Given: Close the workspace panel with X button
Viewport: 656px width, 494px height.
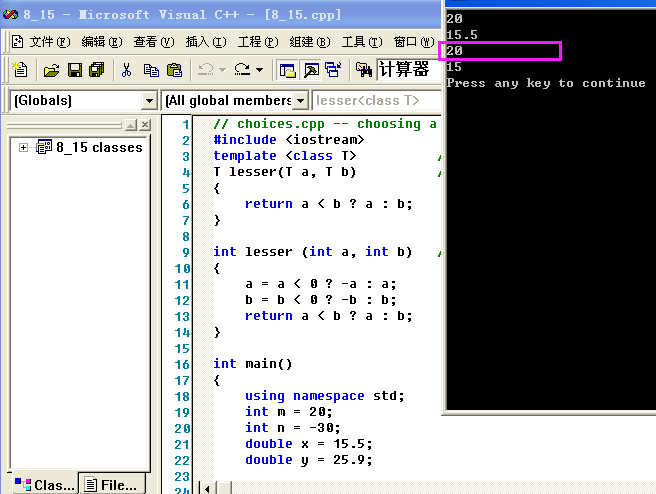Looking at the screenshot, I should click(x=145, y=125).
